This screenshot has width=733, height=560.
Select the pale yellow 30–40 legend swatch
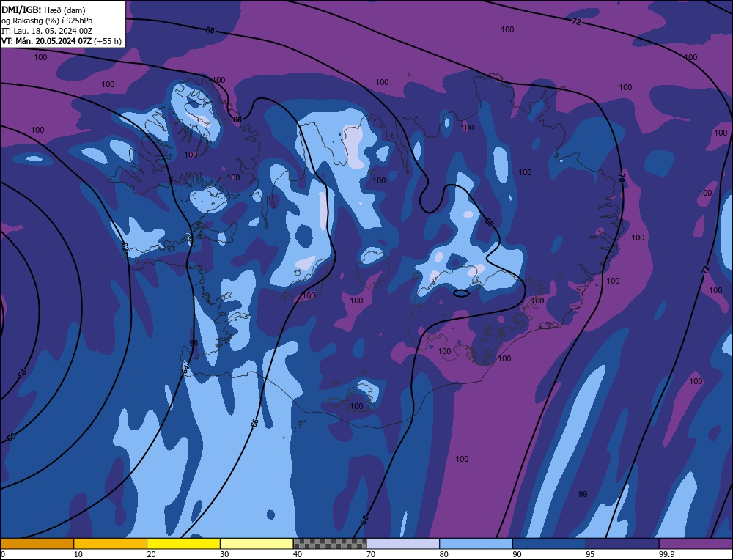257,544
